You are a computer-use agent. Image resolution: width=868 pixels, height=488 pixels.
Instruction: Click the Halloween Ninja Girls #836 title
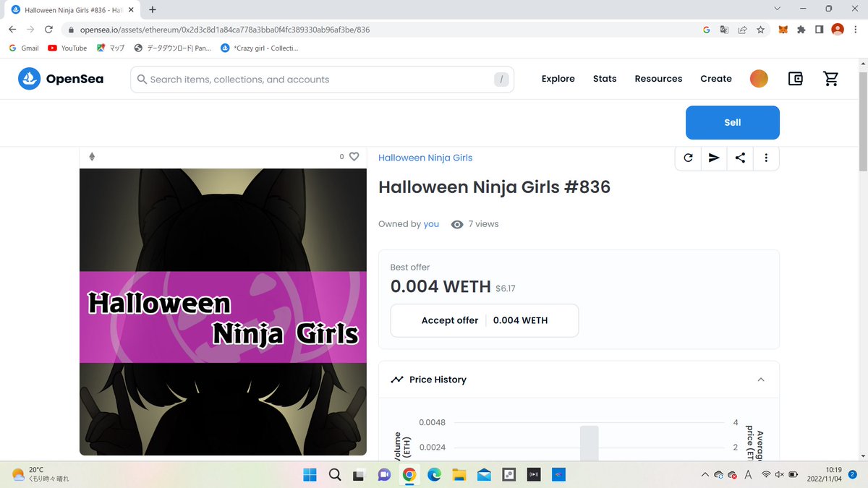494,187
